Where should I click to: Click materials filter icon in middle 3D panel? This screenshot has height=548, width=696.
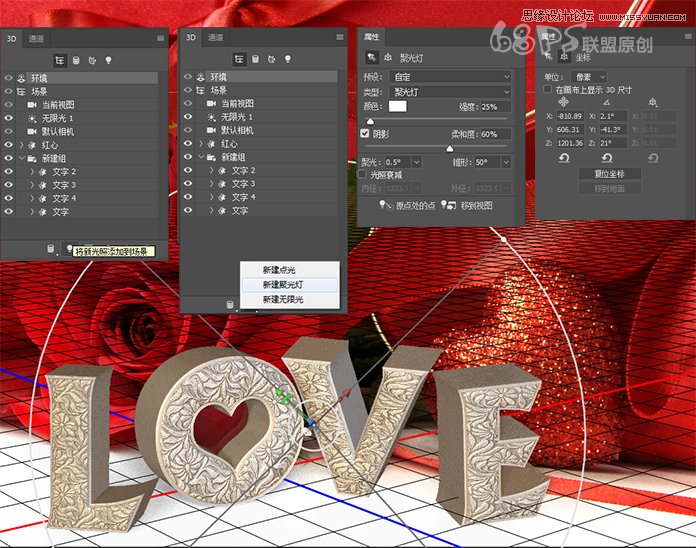[272, 59]
